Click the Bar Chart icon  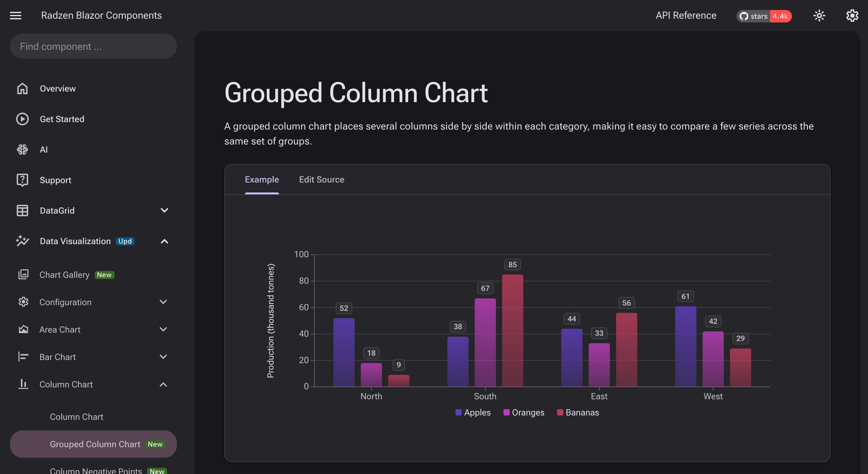click(23, 356)
